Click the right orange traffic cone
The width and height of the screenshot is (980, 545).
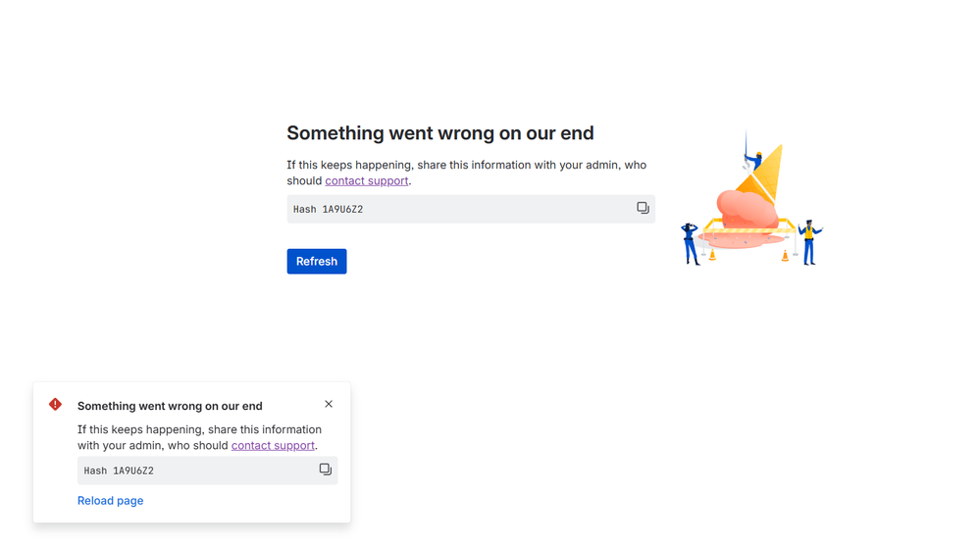(785, 256)
